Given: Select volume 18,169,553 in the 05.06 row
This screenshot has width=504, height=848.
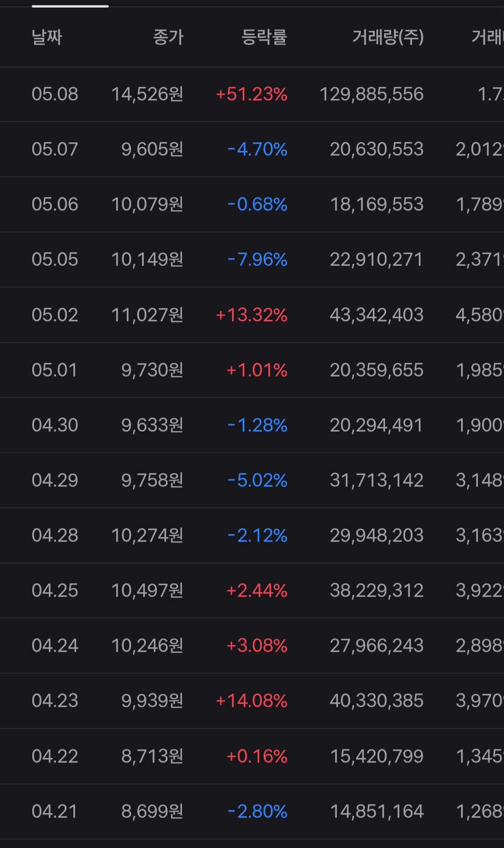Looking at the screenshot, I should pos(377,205).
